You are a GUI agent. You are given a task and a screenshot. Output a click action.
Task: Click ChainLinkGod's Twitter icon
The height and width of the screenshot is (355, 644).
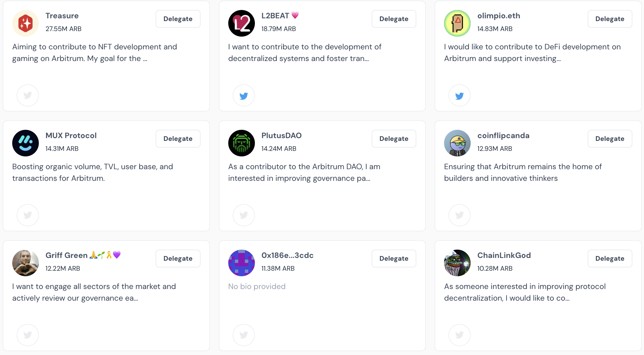pos(459,335)
